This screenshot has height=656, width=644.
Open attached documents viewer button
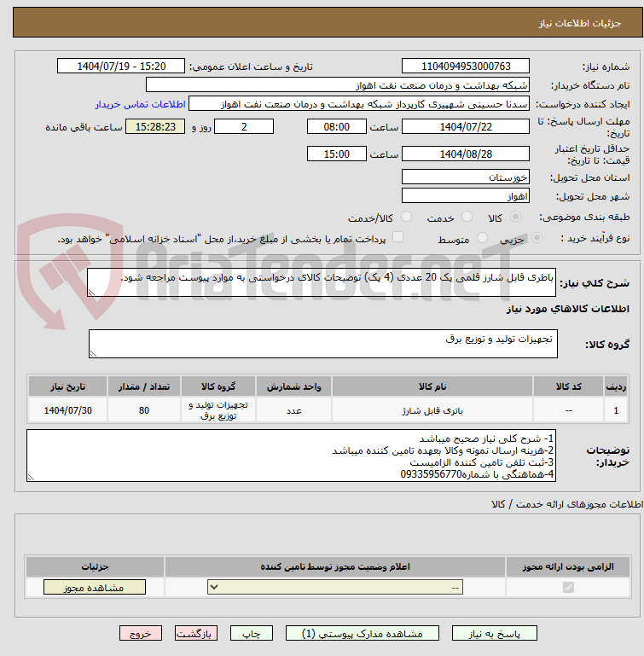pos(363,634)
